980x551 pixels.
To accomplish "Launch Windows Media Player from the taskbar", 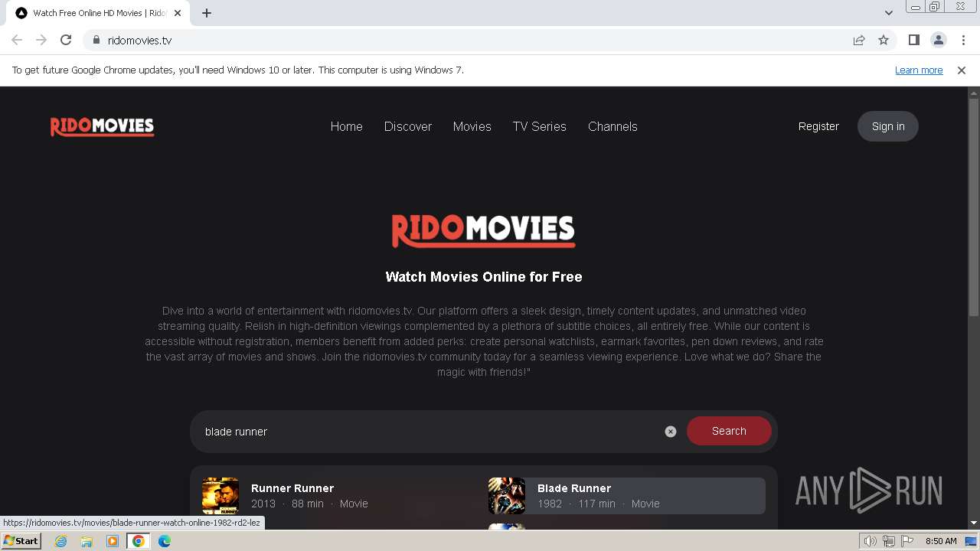I will tap(113, 541).
